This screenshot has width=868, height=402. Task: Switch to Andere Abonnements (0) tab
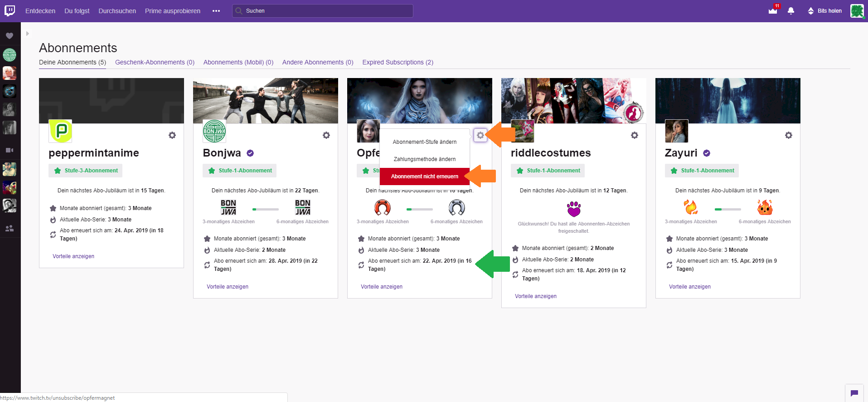point(318,62)
